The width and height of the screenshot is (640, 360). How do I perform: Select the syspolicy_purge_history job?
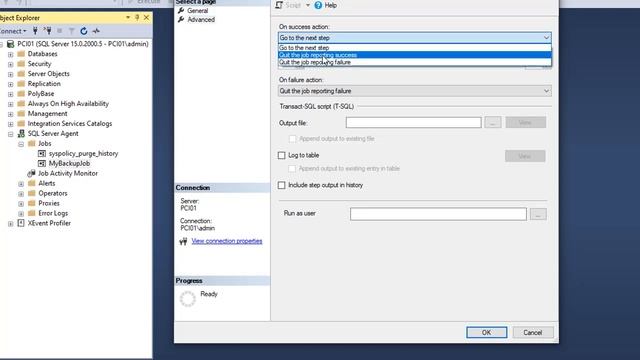coord(83,153)
